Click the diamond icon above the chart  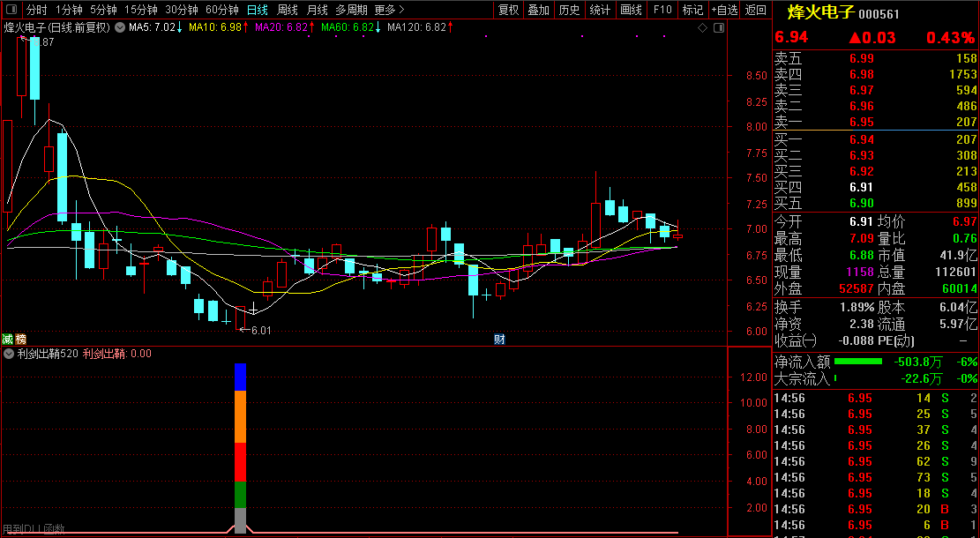[x=702, y=28]
